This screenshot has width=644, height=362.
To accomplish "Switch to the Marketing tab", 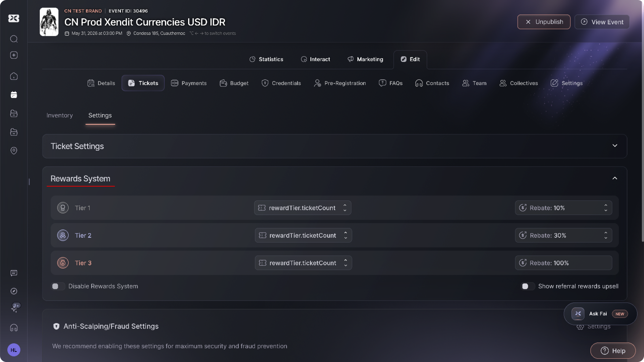I will [365, 59].
